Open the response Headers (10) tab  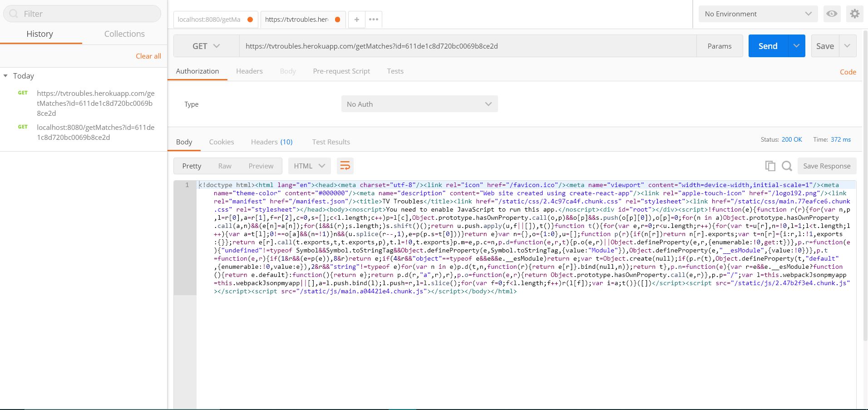[271, 142]
